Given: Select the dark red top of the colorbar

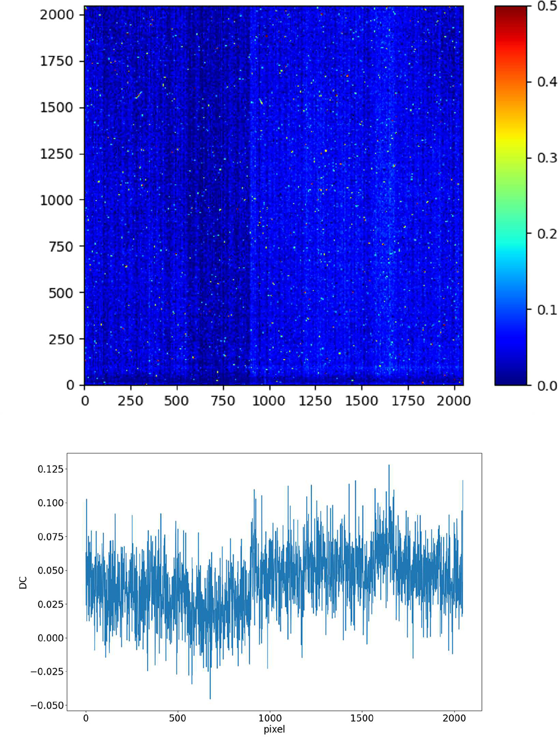Looking at the screenshot, I should tap(510, 12).
